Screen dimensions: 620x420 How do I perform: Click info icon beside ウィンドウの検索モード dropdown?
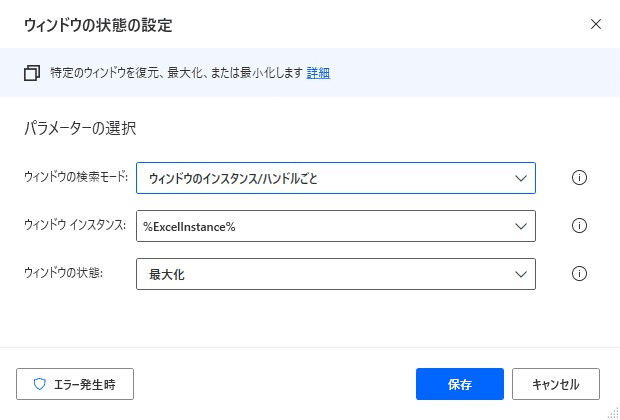(x=579, y=178)
